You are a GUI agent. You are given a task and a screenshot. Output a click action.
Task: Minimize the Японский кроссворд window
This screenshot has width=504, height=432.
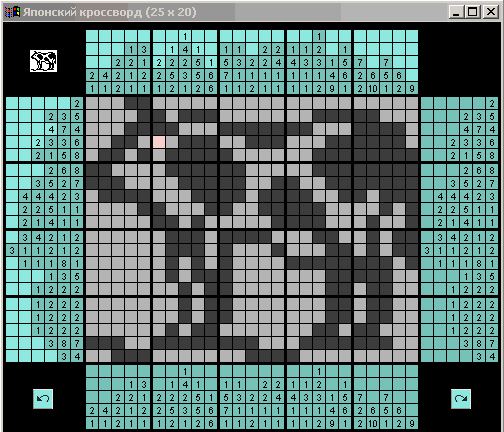[x=456, y=12]
